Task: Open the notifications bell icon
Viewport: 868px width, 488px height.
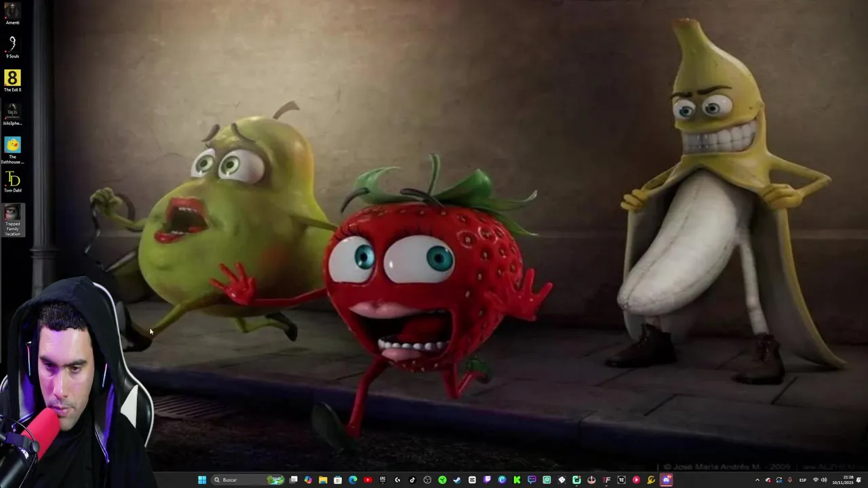Action: coord(859,480)
